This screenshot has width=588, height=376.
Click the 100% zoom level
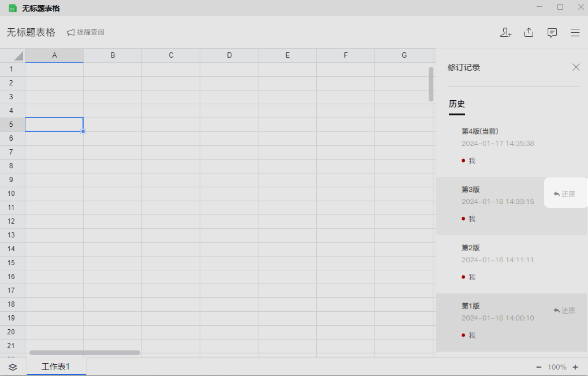557,367
